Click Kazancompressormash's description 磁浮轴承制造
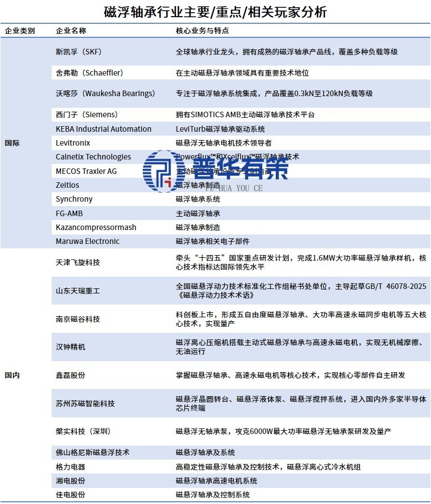 pos(198,228)
